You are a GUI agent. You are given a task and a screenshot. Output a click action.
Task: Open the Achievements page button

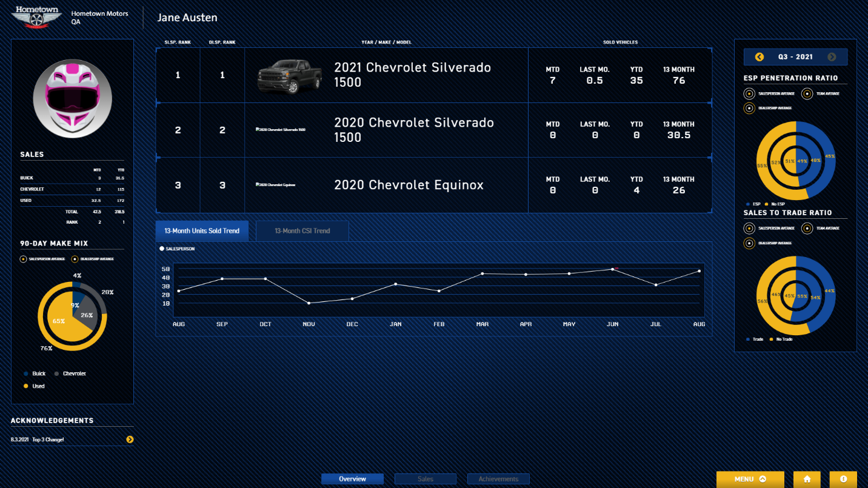click(x=498, y=479)
